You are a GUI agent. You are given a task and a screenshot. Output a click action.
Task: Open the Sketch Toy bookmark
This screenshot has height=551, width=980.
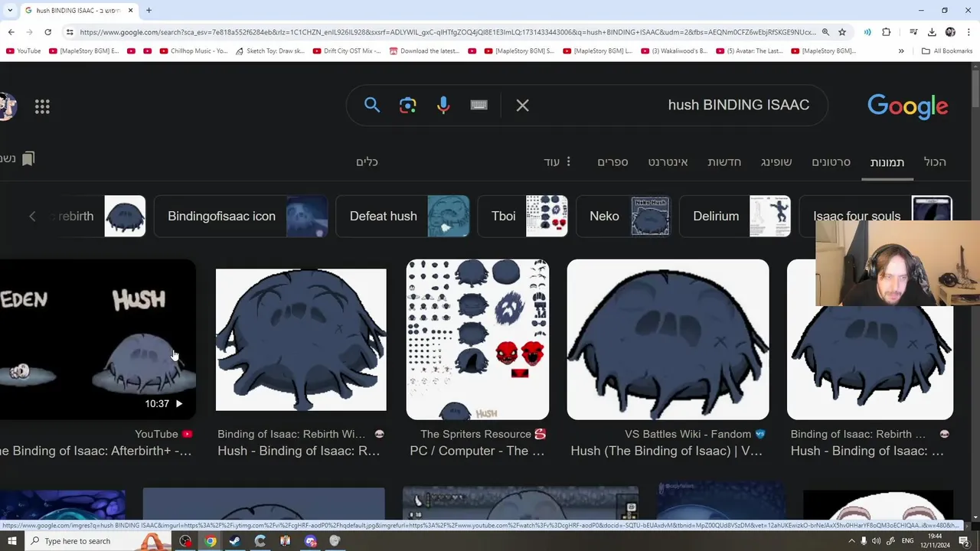[x=269, y=51]
